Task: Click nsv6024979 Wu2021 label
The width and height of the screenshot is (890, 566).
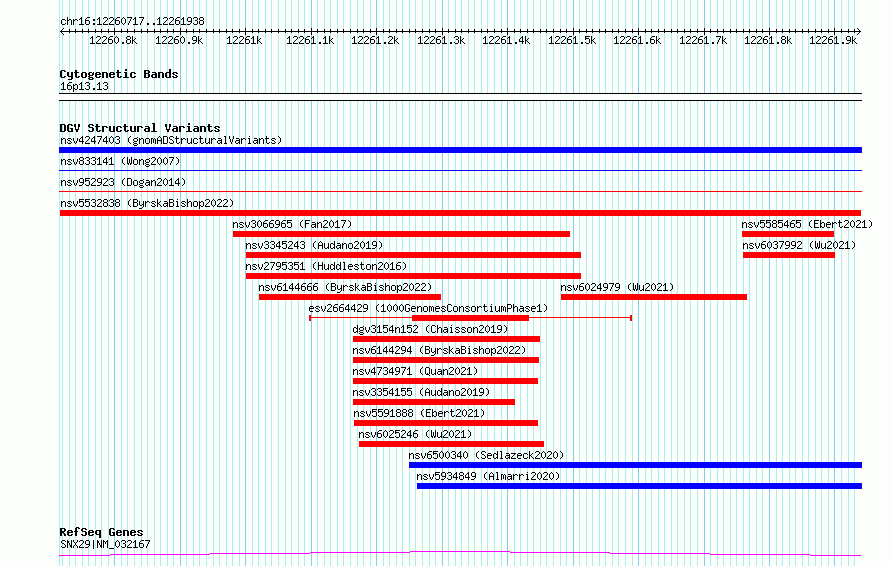Action: click(x=617, y=287)
